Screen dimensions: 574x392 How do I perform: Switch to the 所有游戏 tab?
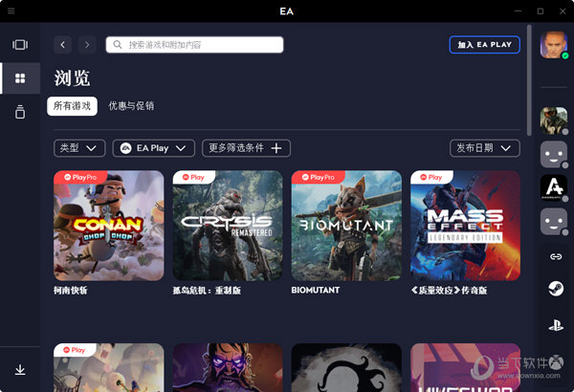[x=72, y=106]
